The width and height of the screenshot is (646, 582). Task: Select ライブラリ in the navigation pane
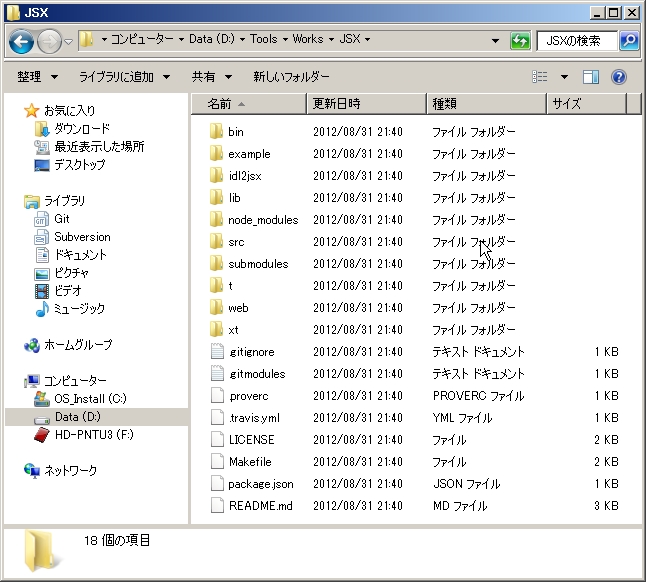(64, 201)
